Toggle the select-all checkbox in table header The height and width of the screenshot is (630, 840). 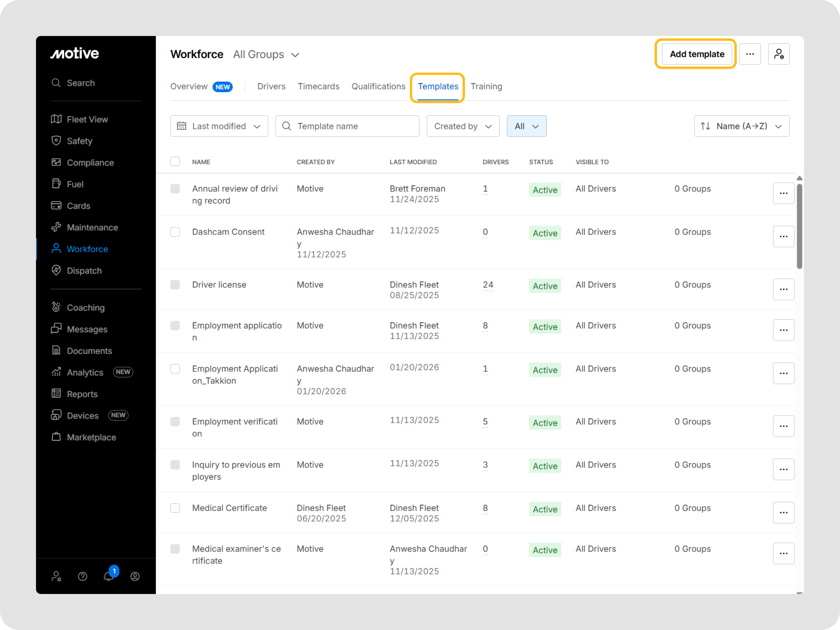(x=175, y=161)
